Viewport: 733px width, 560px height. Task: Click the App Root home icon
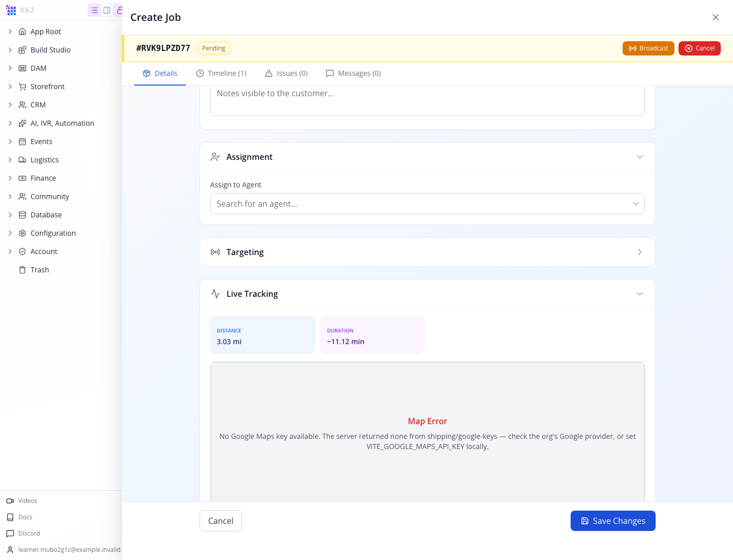tap(22, 32)
